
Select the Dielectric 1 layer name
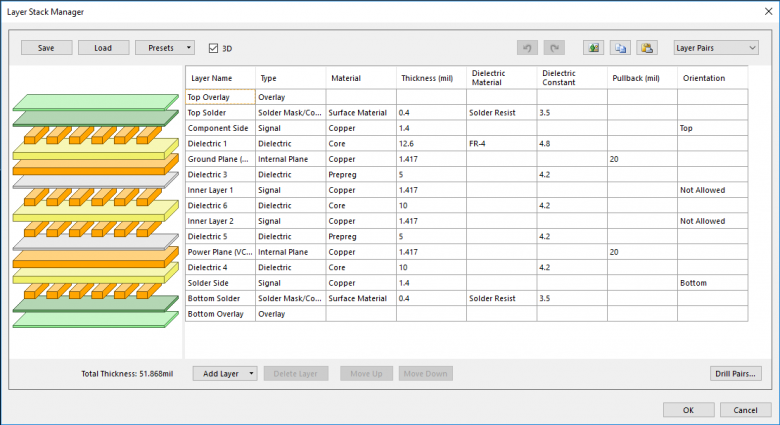pos(220,143)
